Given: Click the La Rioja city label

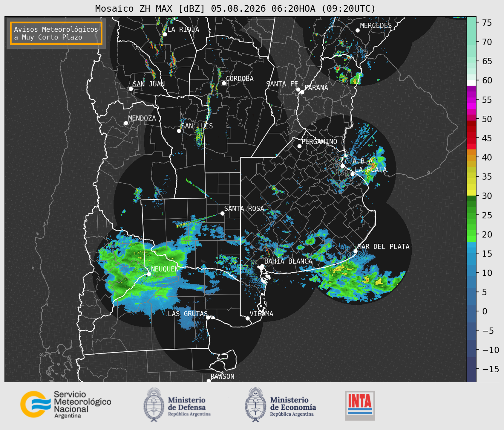Looking at the screenshot, I should [x=183, y=29].
